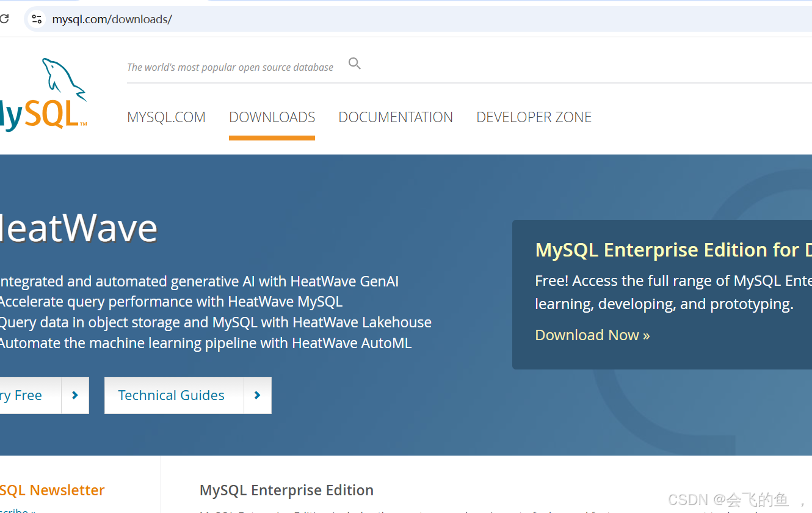
Task: Click the HeatWave banner headline
Action: click(x=79, y=228)
